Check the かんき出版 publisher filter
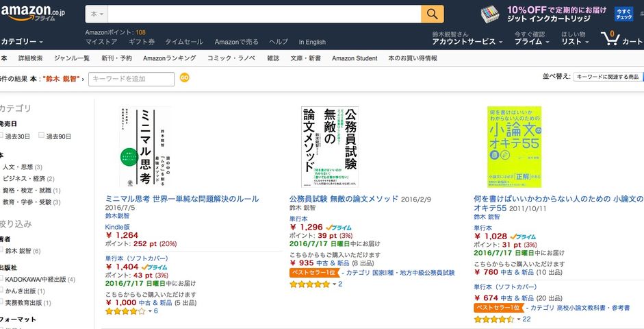The width and height of the screenshot is (644, 329). [x=1, y=290]
